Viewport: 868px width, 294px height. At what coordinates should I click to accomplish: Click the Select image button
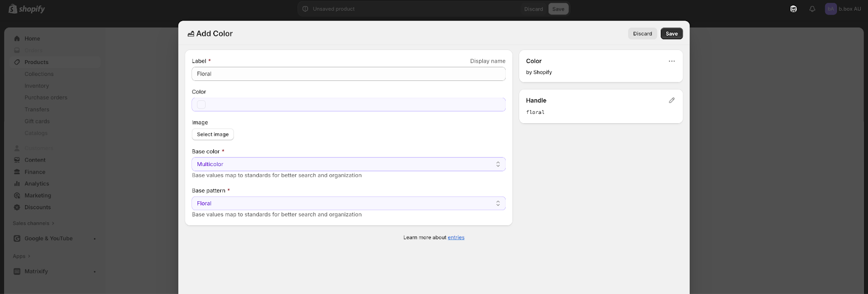[x=213, y=135]
